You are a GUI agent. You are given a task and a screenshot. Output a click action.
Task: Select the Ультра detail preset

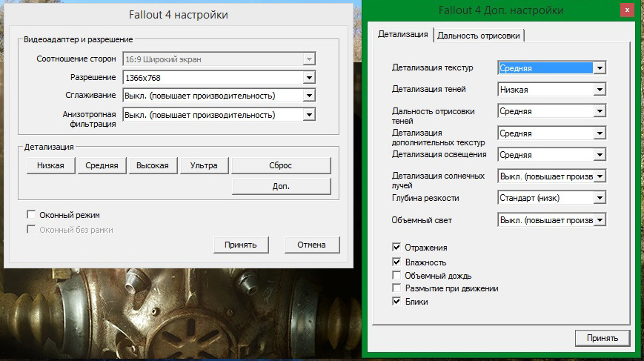[204, 165]
